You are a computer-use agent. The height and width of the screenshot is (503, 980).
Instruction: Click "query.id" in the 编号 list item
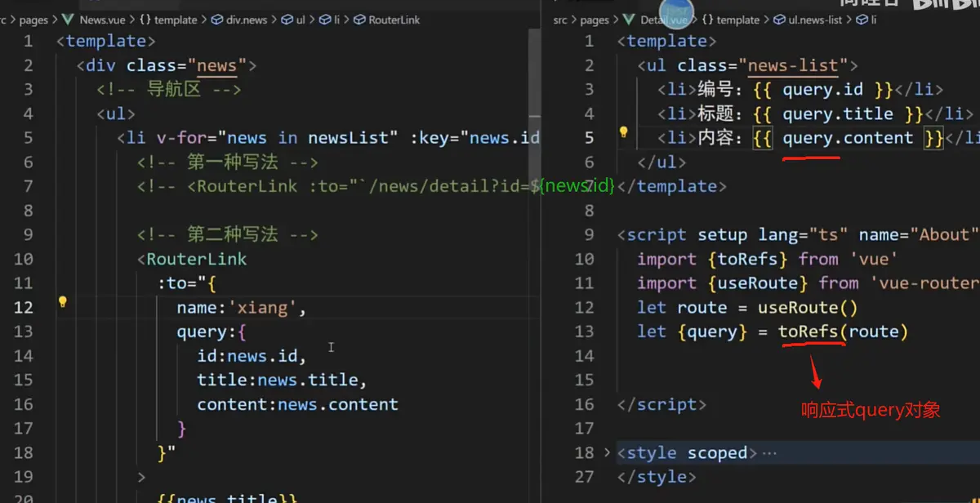tap(822, 89)
